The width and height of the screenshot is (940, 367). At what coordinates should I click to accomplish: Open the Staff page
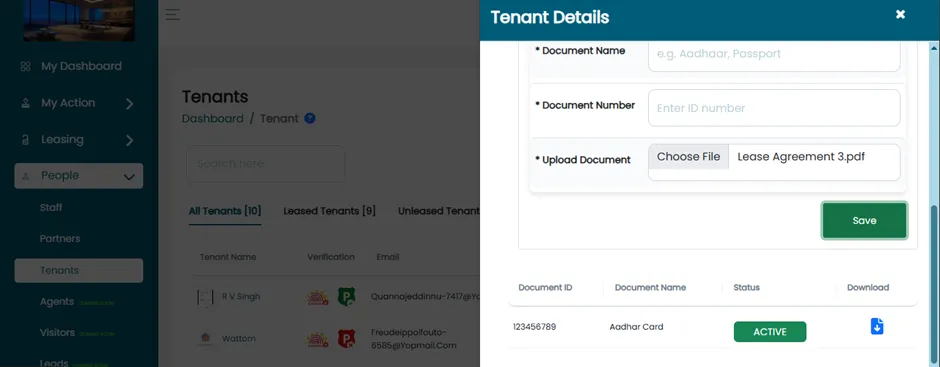[x=51, y=207]
